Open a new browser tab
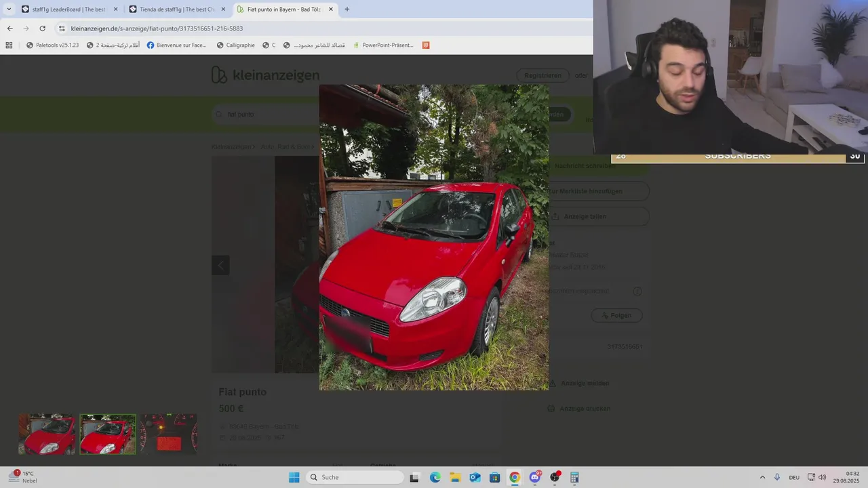Screen dimensions: 868x488 coord(347,9)
